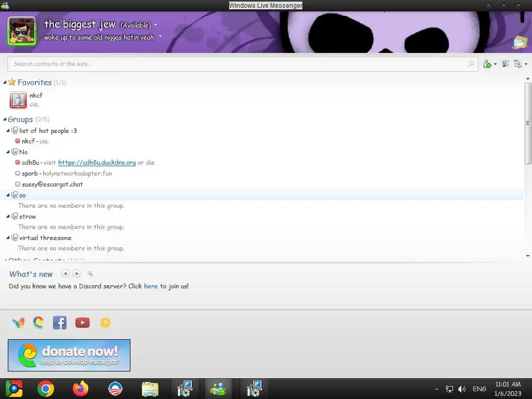Collapse the virtual threesome group
This screenshot has height=399, width=532.
pos(8,238)
